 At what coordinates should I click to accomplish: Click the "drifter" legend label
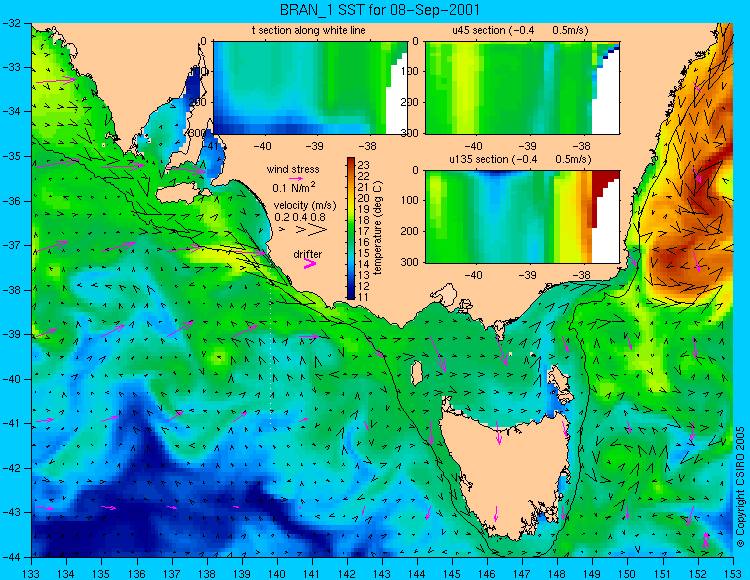pos(308,254)
